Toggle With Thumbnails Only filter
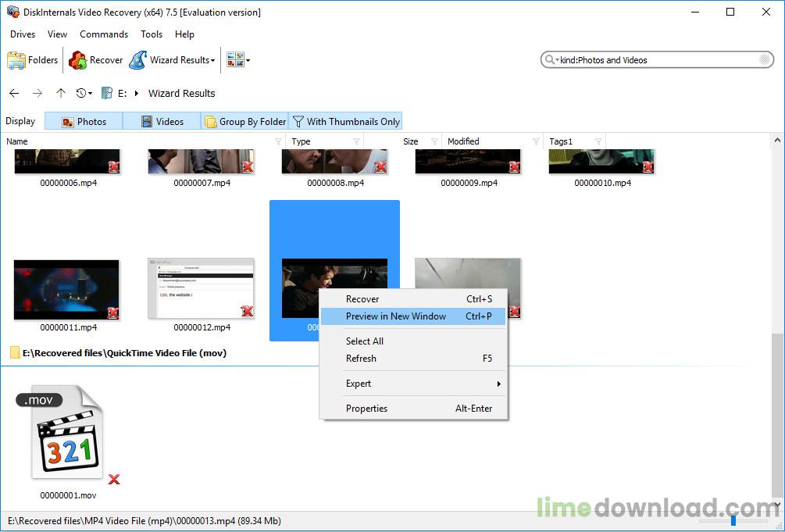The width and height of the screenshot is (785, 532). tap(345, 121)
